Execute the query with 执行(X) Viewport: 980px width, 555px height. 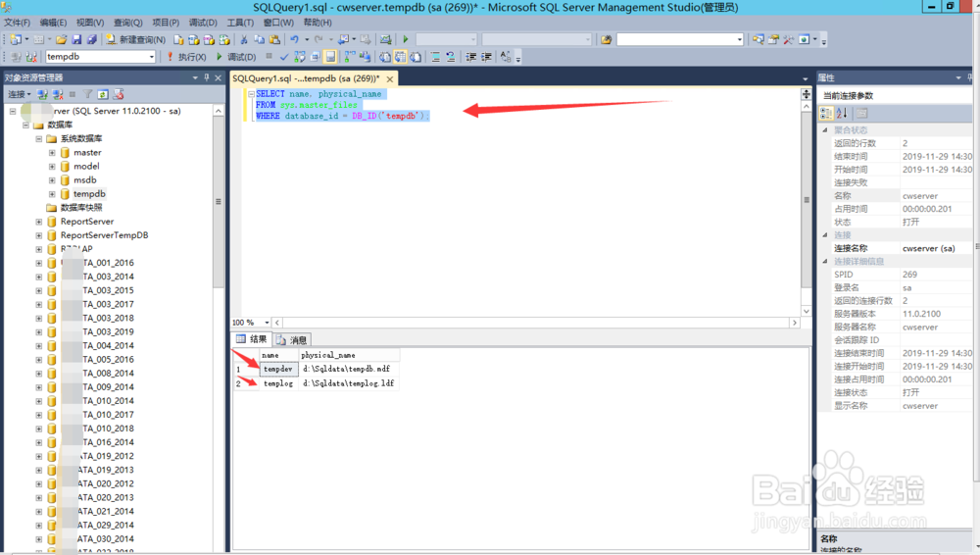click(x=186, y=57)
